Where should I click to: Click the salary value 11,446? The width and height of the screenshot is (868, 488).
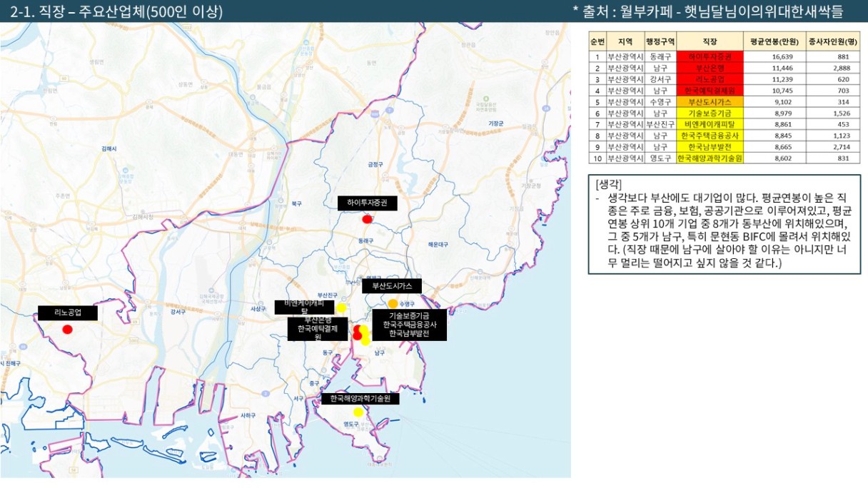(784, 67)
